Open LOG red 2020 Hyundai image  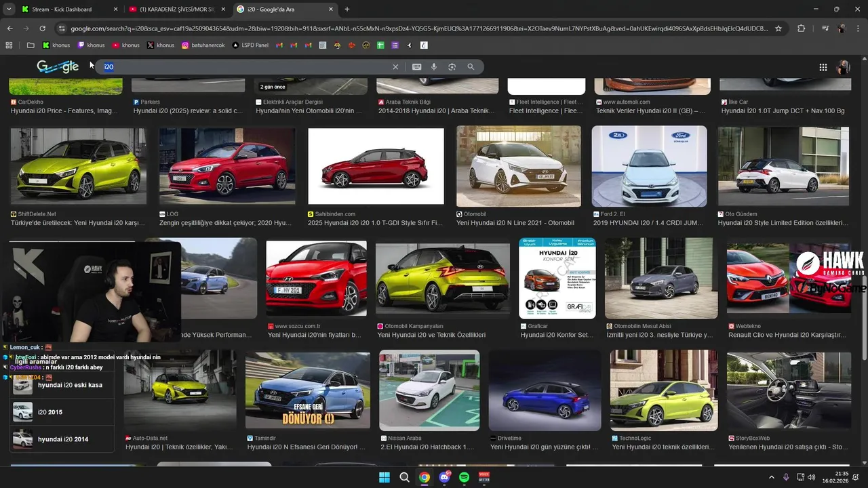tap(227, 166)
